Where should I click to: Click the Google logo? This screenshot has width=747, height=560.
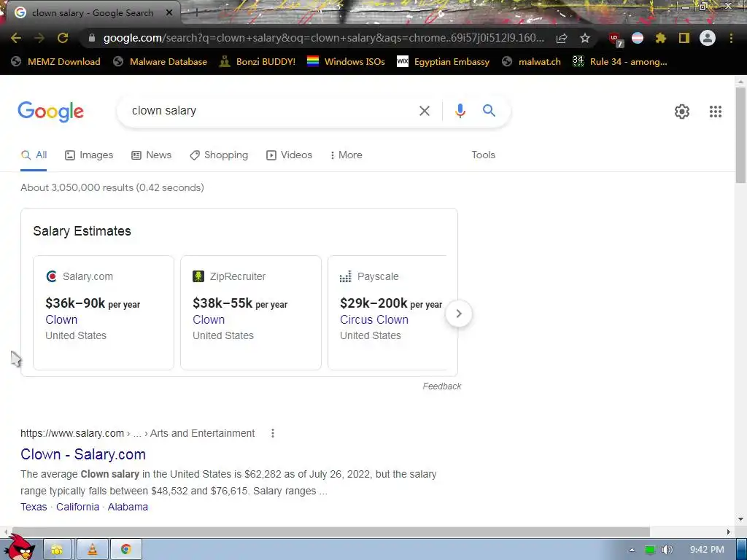[50, 112]
